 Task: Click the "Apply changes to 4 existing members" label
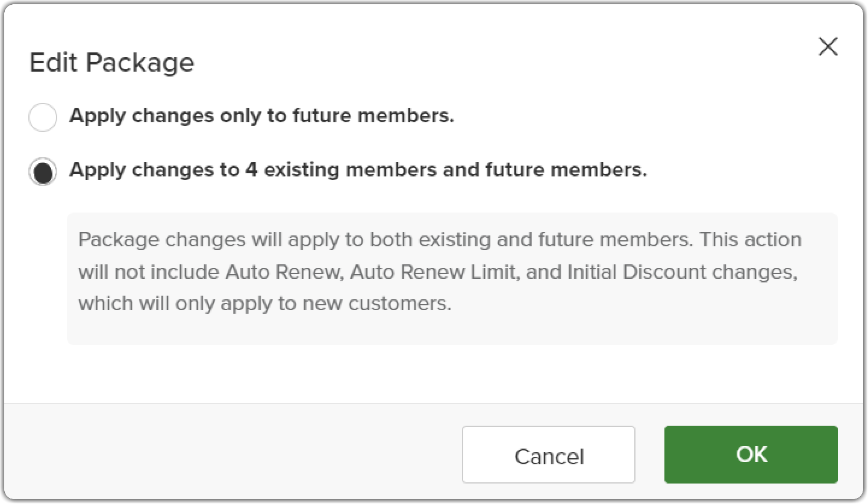(358, 170)
